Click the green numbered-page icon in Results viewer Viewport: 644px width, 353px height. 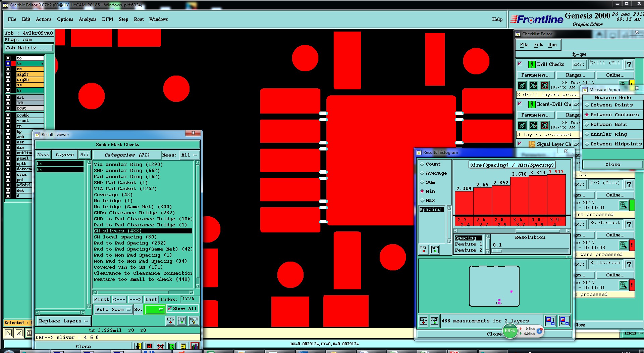pos(172,346)
